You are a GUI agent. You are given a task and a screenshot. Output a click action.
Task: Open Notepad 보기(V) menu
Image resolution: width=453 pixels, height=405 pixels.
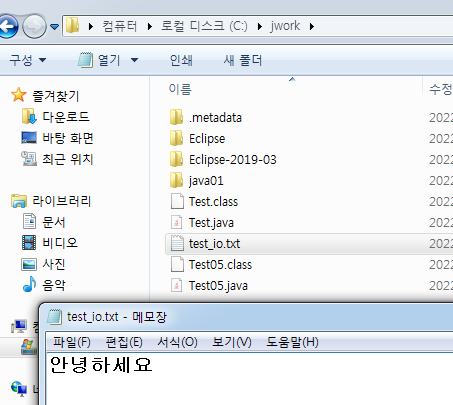(232, 342)
